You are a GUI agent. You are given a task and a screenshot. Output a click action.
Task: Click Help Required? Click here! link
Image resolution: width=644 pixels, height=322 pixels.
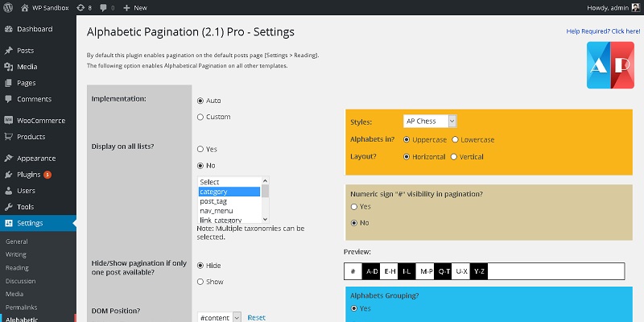603,31
